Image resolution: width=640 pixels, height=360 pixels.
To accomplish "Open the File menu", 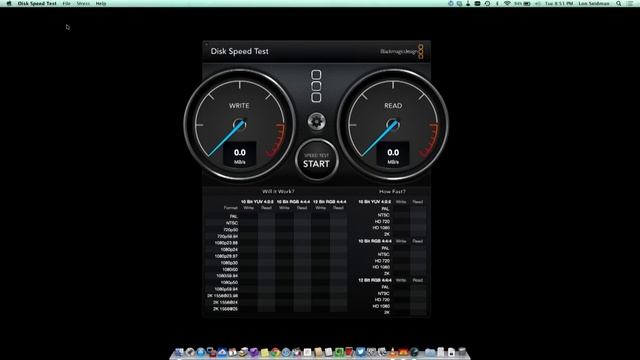I will click(67, 3).
